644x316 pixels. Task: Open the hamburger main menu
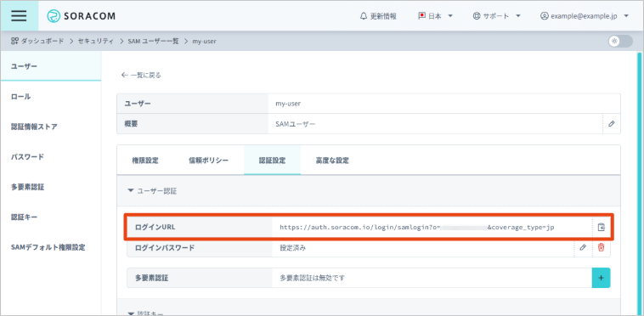coord(19,15)
